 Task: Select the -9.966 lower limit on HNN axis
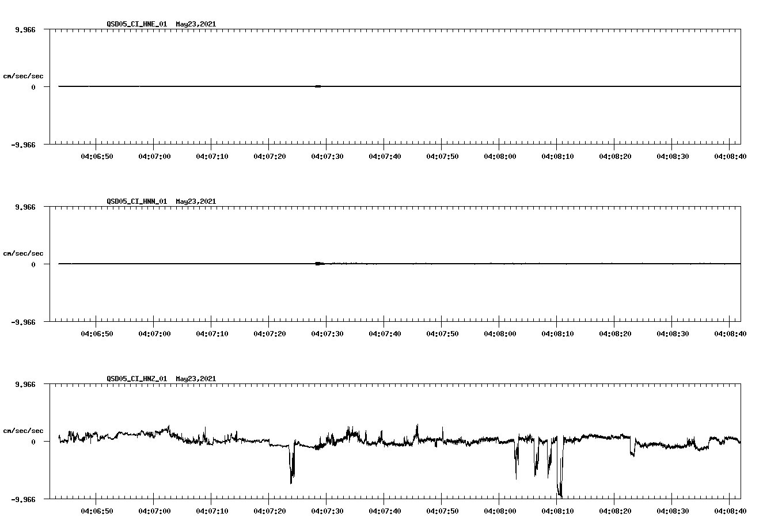click(23, 322)
